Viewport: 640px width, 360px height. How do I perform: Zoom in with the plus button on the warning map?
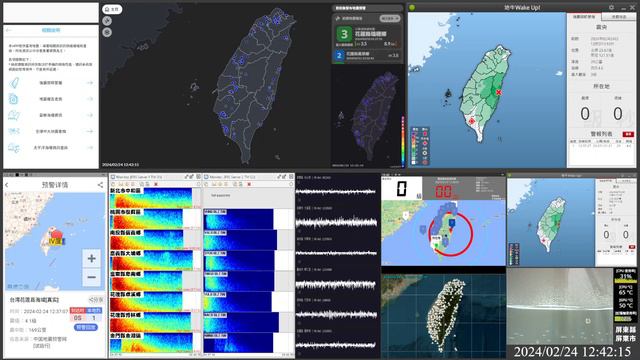(91, 258)
